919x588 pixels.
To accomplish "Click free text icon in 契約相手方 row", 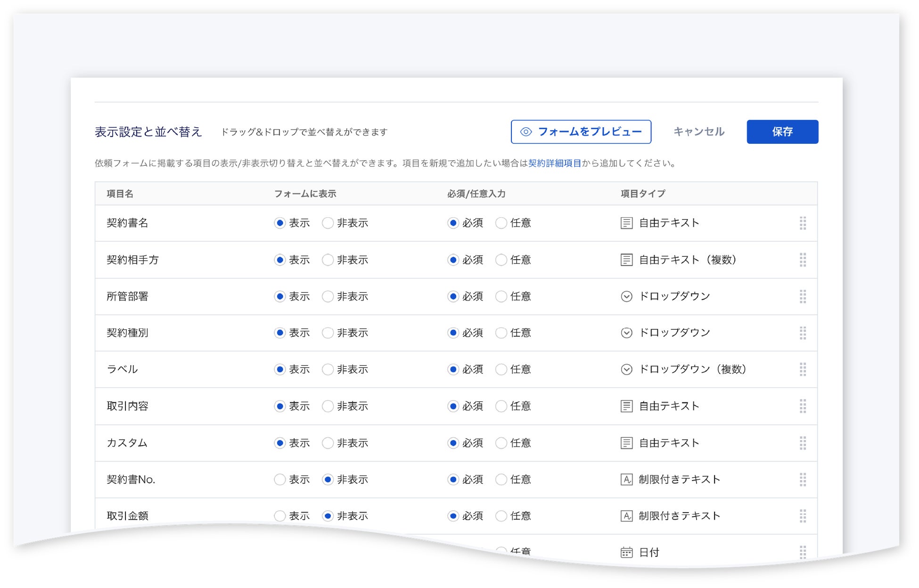I will point(626,260).
